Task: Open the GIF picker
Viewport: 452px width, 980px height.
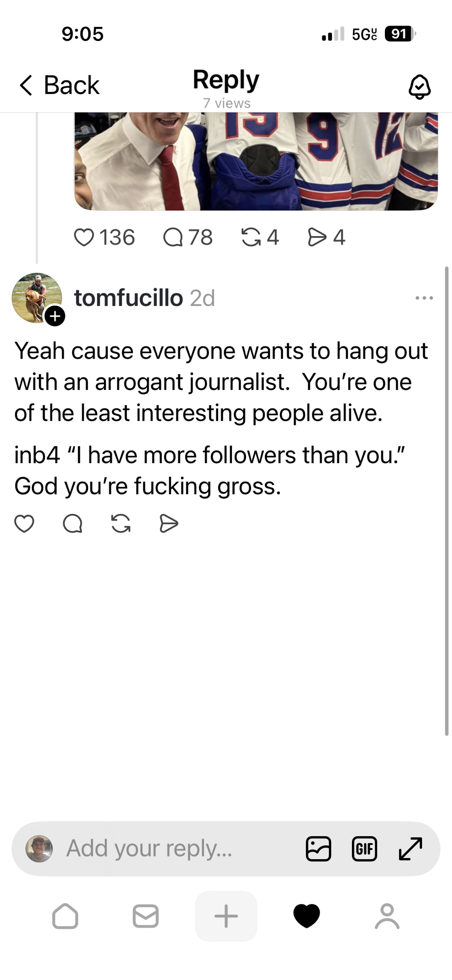Action: pos(364,849)
